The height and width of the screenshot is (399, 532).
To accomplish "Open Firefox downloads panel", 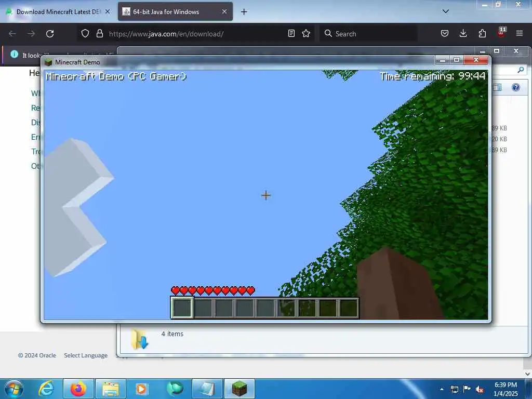I will [x=463, y=33].
